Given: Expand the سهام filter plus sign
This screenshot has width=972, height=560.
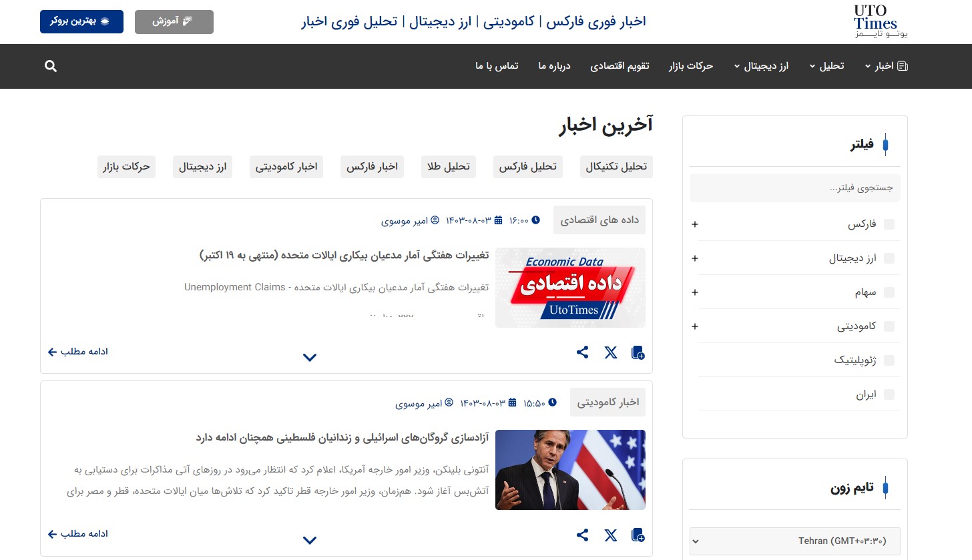Looking at the screenshot, I should click(695, 292).
